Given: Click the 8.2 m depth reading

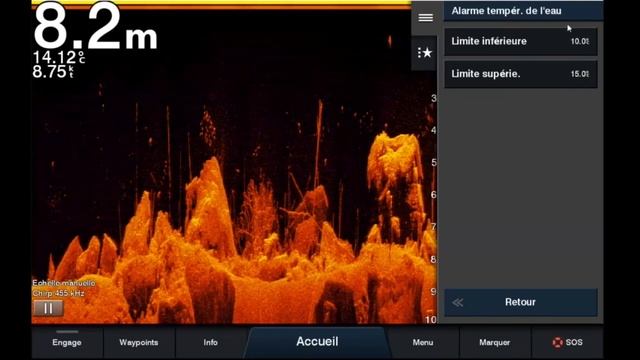Looking at the screenshot, I should 95,27.
